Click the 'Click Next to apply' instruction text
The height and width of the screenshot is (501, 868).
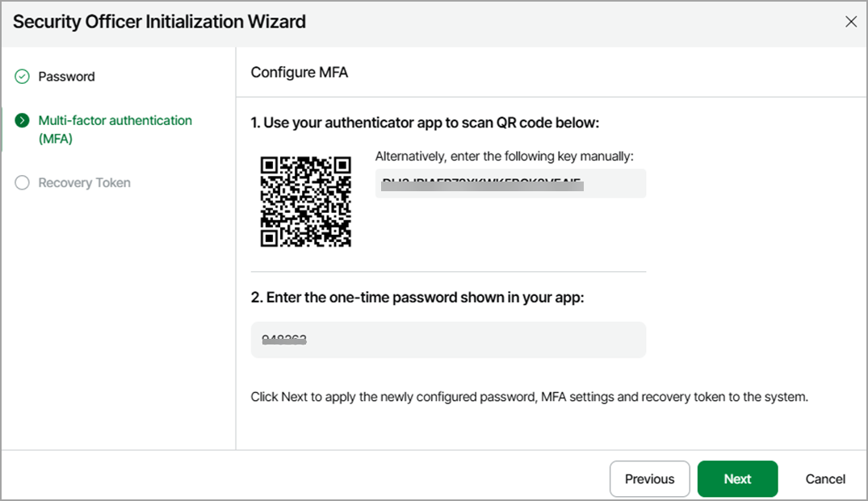tap(529, 397)
